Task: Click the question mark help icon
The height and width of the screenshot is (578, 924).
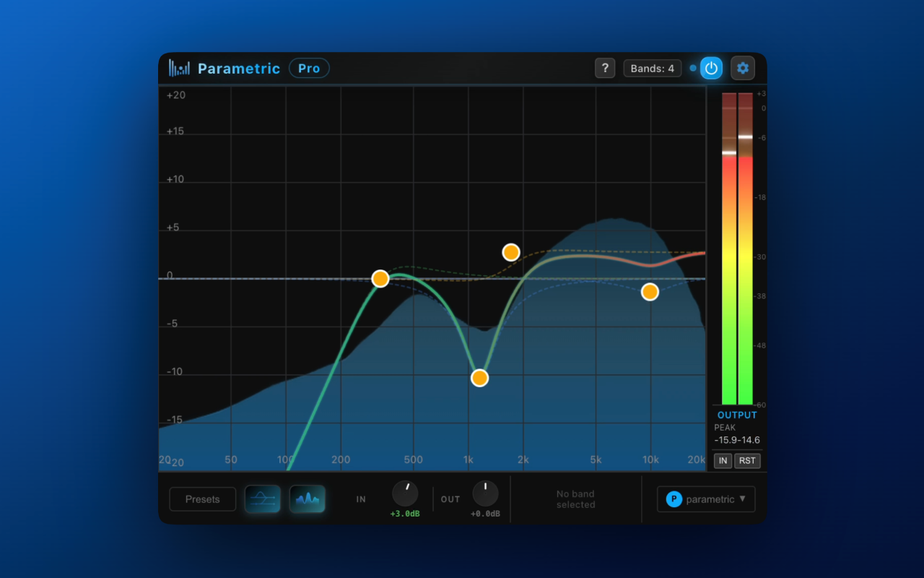Action: point(605,67)
